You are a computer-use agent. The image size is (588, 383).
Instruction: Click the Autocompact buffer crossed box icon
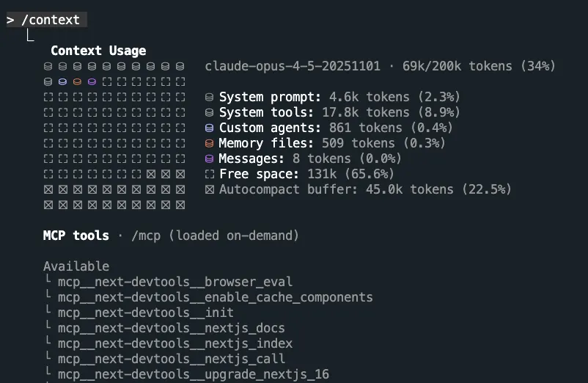(209, 189)
